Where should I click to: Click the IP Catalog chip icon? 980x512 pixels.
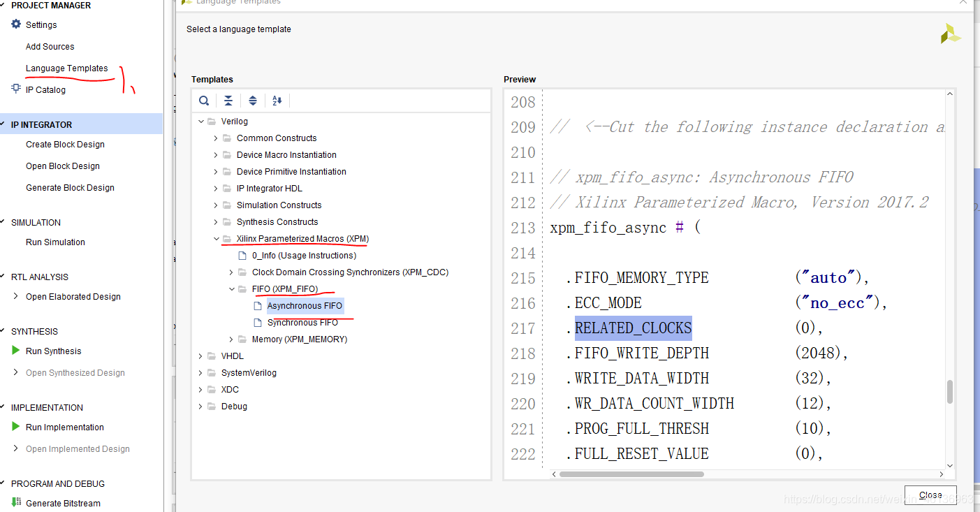(x=16, y=89)
